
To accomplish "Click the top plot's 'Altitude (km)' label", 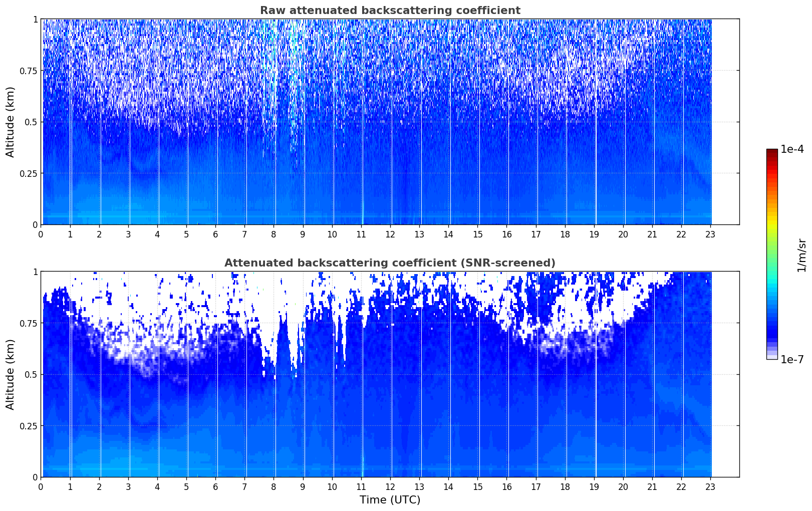I will [11, 122].
